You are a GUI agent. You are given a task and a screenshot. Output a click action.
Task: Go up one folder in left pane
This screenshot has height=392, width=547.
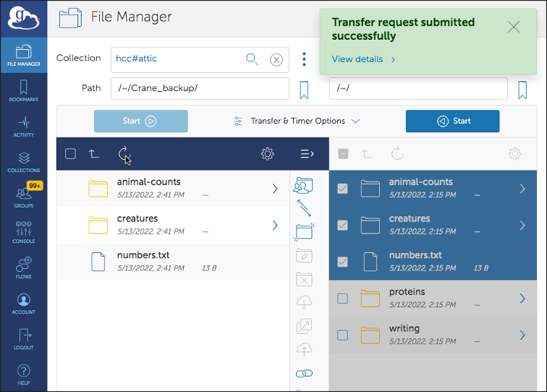tap(94, 153)
